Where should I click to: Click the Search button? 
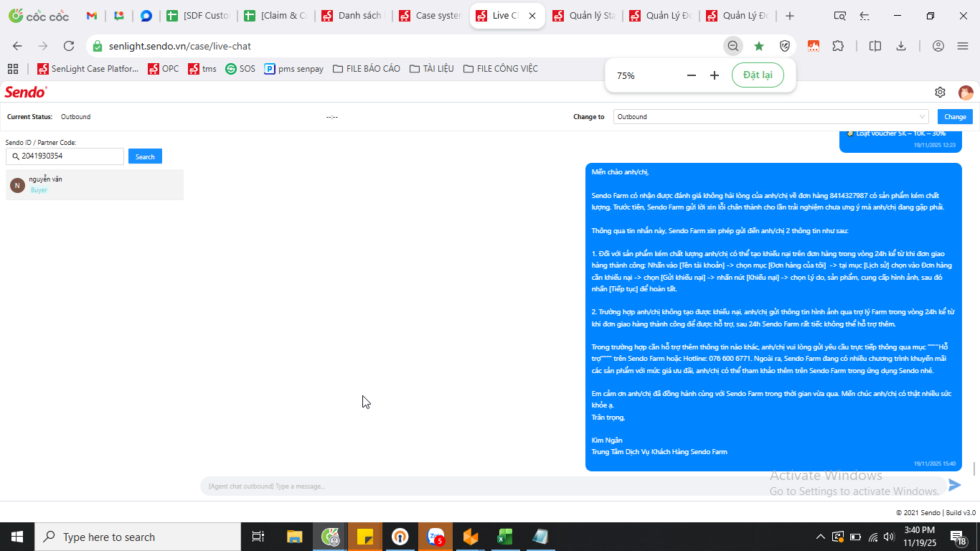pos(145,156)
